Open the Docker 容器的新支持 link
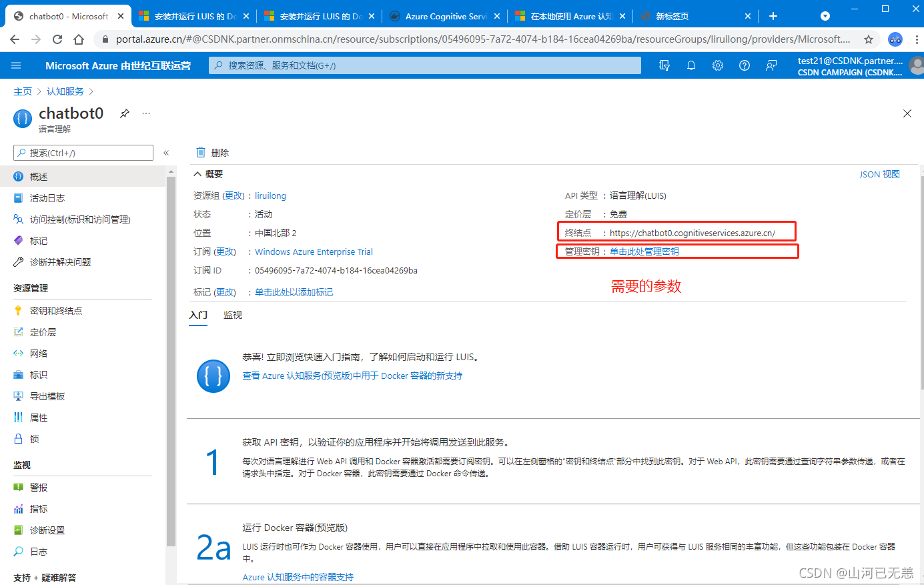Screen dimensions: 924x585 (x=352, y=376)
